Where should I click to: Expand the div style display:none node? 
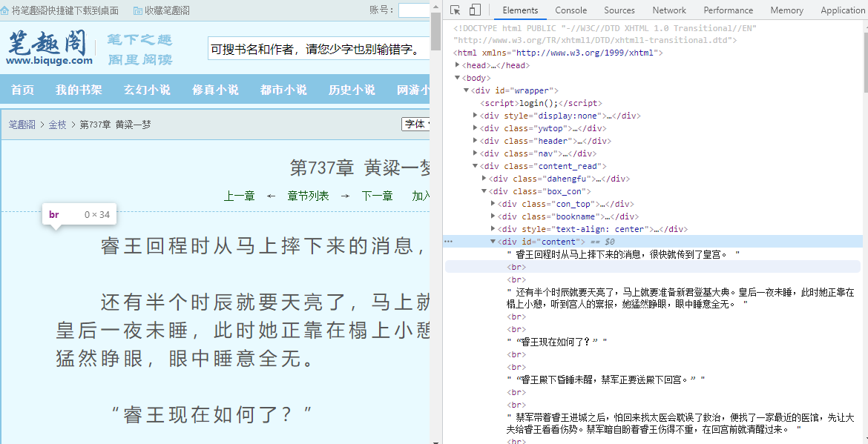[476, 116]
